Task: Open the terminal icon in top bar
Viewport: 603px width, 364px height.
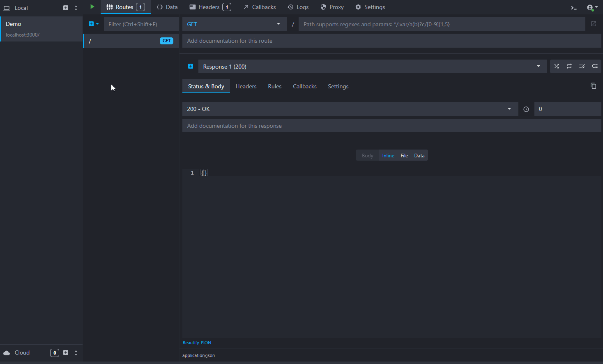Action: click(x=574, y=8)
